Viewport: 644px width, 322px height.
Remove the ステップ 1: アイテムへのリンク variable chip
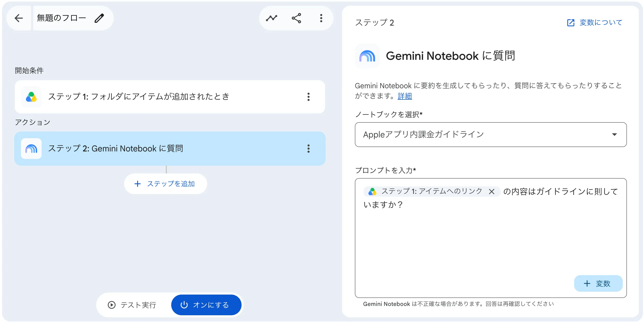pos(492,192)
